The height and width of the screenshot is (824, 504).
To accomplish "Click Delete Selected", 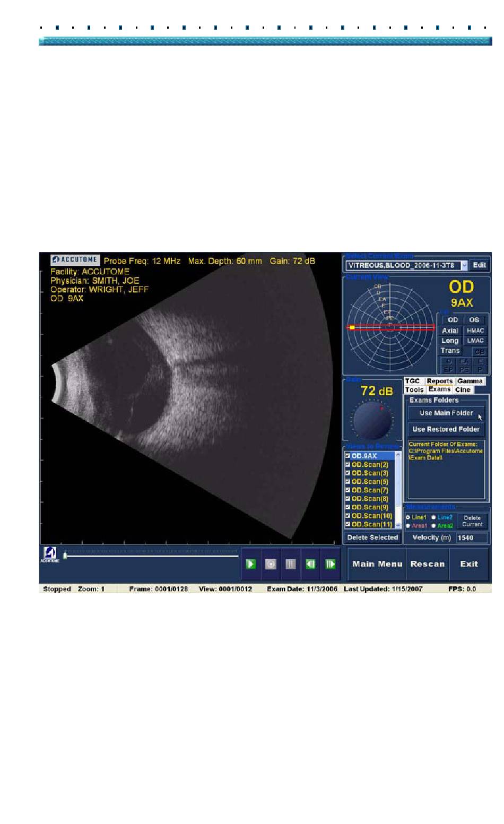I will point(372,537).
